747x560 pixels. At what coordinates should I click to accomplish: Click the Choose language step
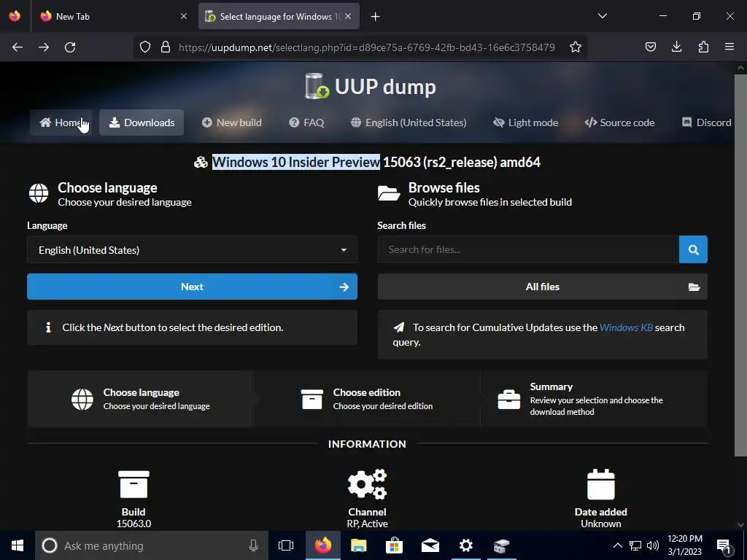(x=141, y=399)
